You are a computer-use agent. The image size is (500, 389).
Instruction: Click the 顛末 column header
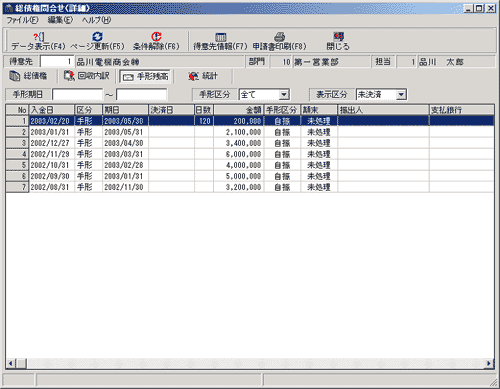click(319, 110)
